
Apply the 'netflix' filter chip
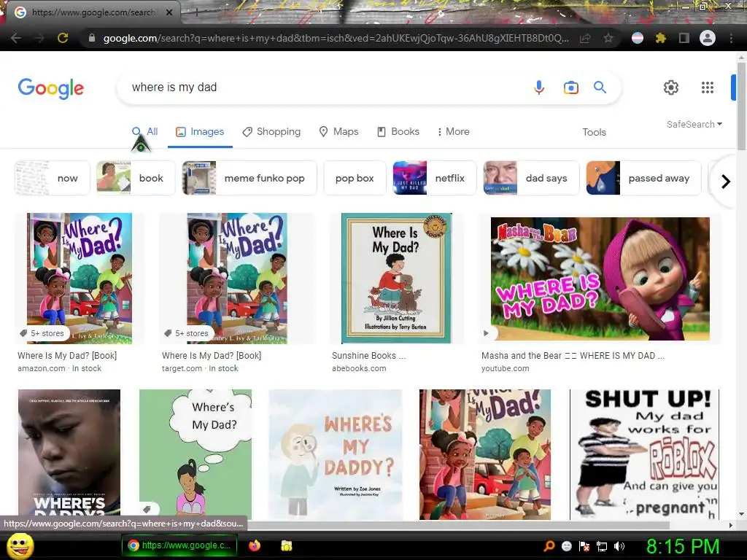(x=435, y=178)
